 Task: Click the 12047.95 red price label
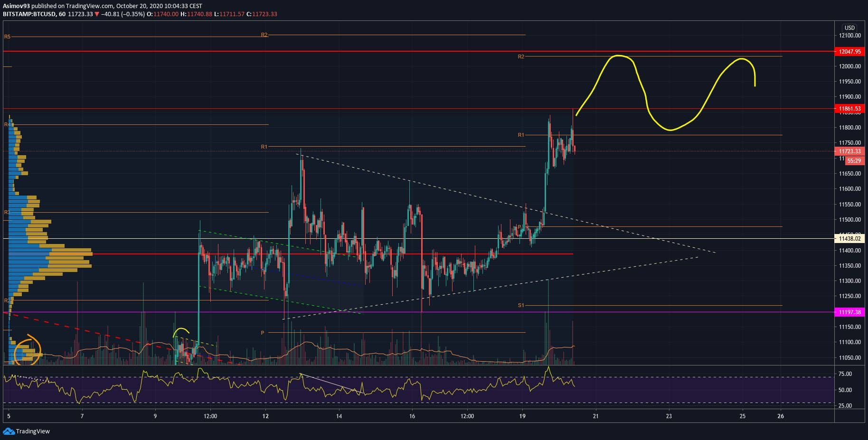coord(849,52)
